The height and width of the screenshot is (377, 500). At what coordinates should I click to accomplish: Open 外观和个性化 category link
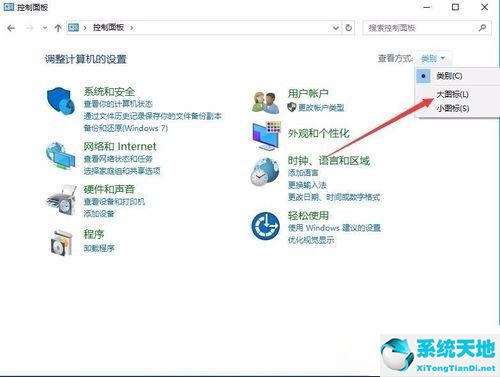[x=319, y=134]
